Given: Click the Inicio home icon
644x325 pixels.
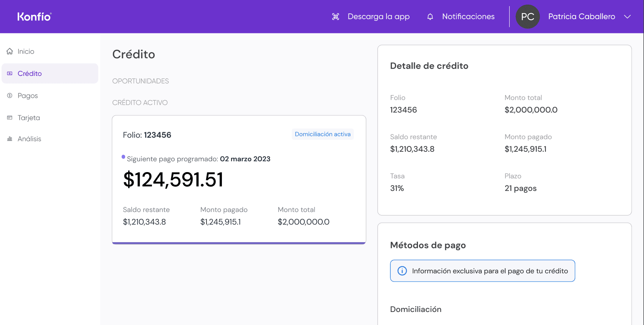Looking at the screenshot, I should point(10,51).
